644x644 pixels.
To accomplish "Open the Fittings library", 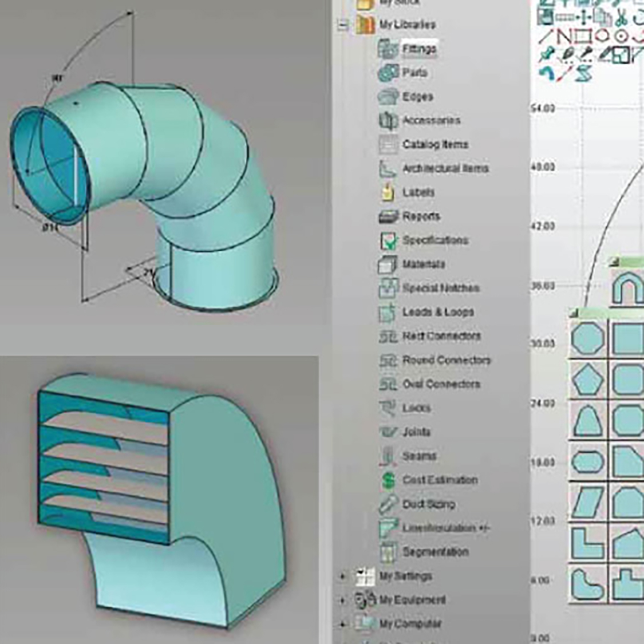I will pyautogui.click(x=408, y=49).
